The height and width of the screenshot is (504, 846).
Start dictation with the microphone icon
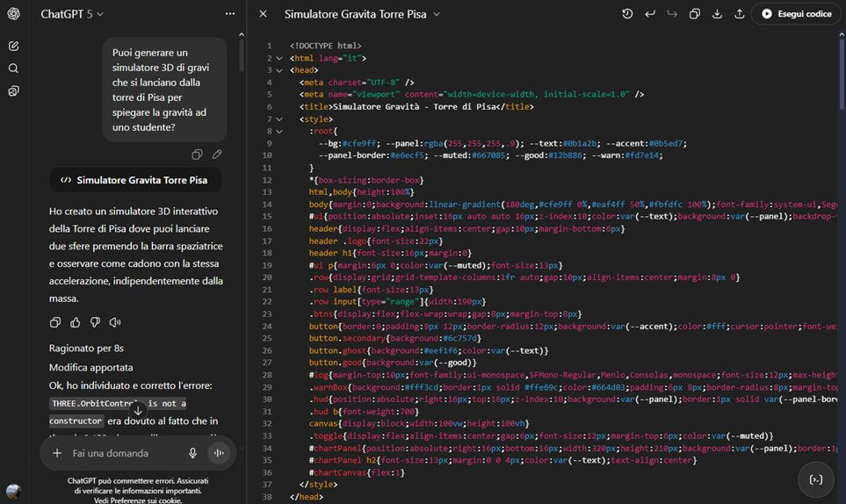coord(192,453)
